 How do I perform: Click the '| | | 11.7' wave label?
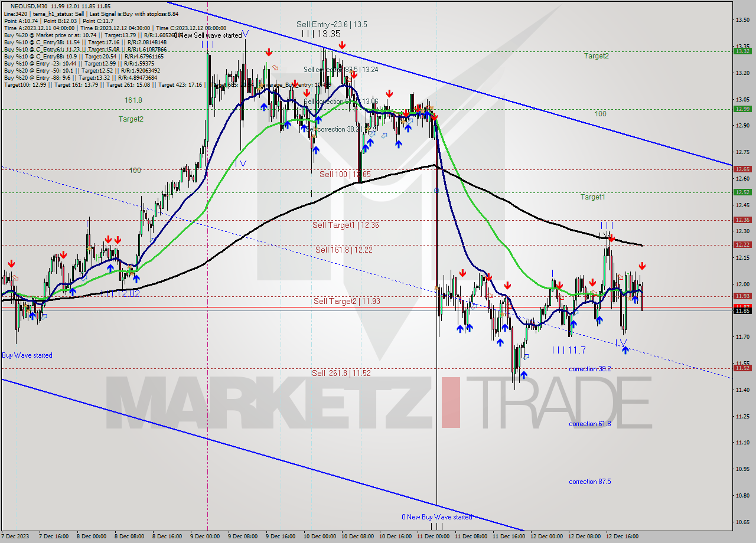point(569,350)
